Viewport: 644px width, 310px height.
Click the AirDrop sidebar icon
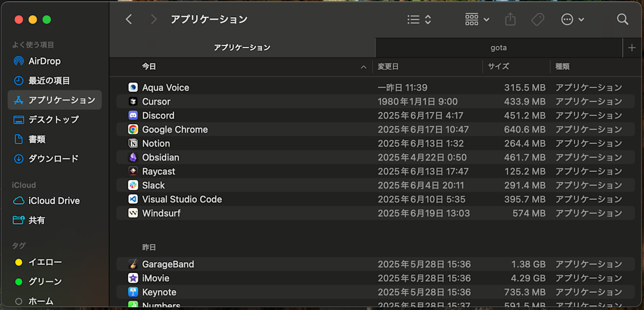19,61
